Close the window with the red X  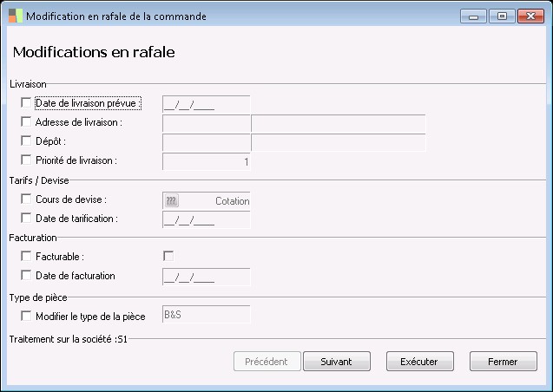coord(530,16)
